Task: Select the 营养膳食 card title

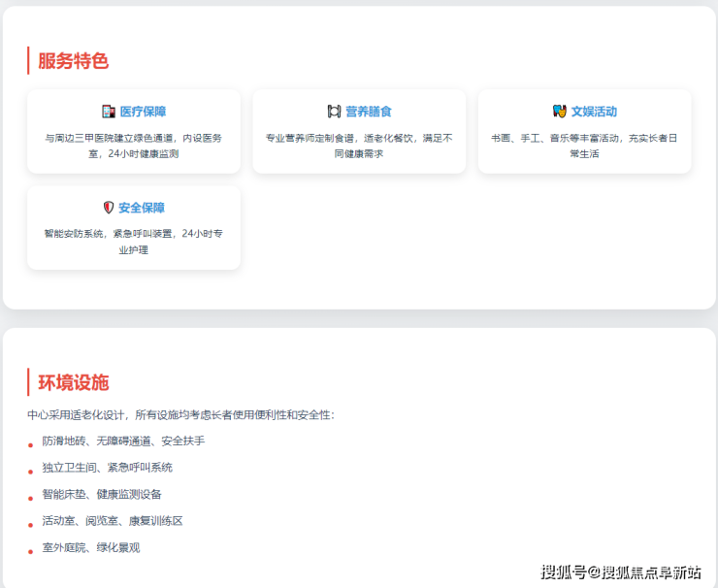Action: (x=369, y=112)
